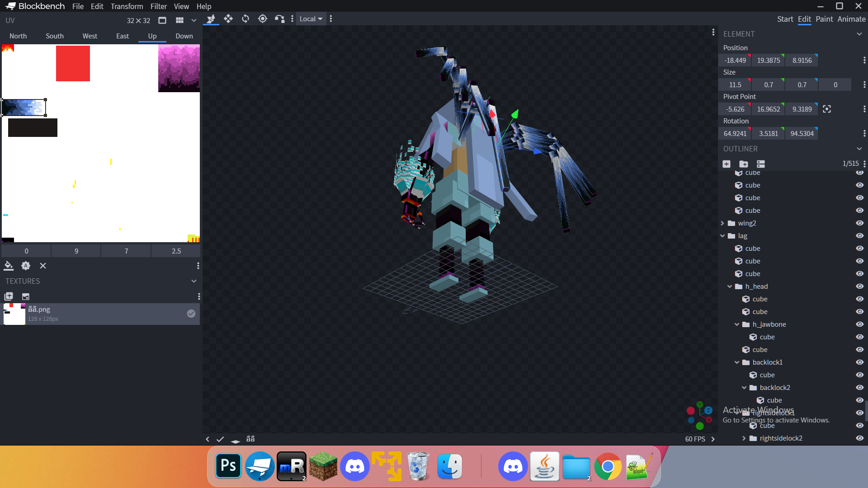Open the Local transform space dropdown
This screenshot has width=868, height=488.
coord(311,19)
